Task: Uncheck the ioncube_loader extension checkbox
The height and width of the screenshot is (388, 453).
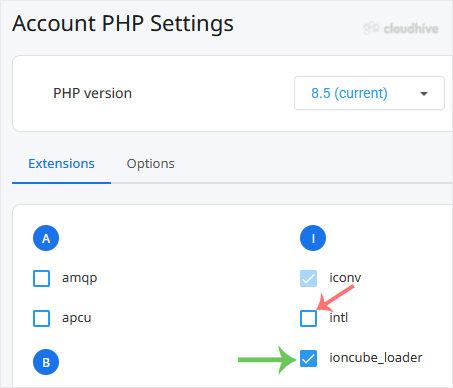Action: point(308,358)
